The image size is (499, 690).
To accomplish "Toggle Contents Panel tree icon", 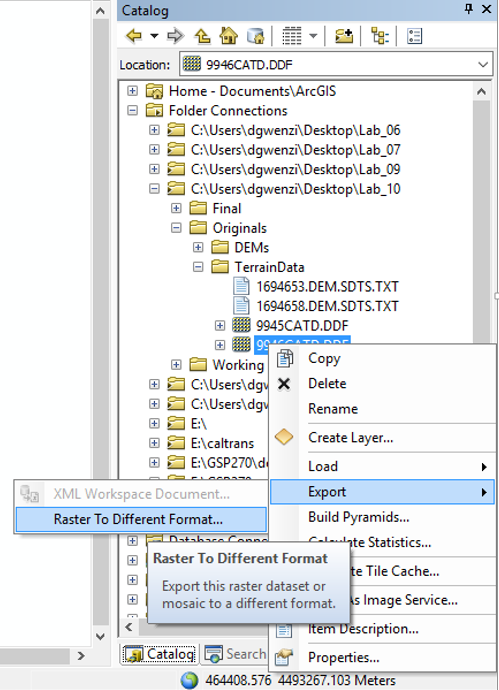I will (x=379, y=36).
